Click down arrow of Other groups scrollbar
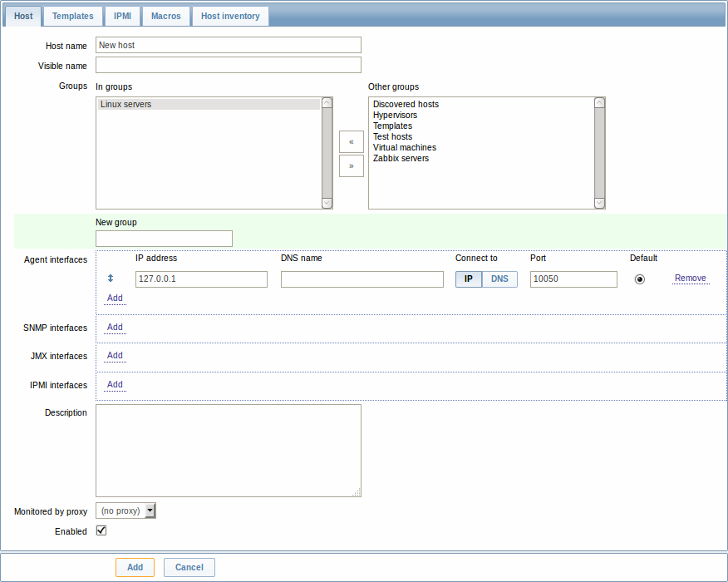 pyautogui.click(x=599, y=203)
